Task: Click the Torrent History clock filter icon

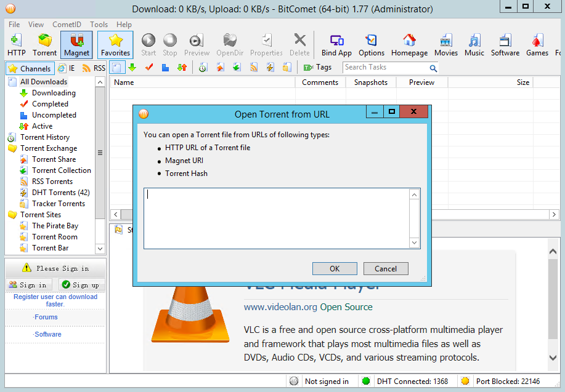Action: pos(203,67)
